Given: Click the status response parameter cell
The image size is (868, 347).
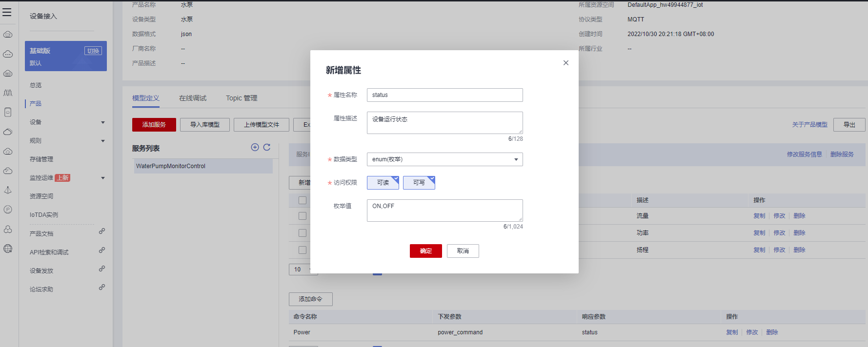Looking at the screenshot, I should coord(590,332).
